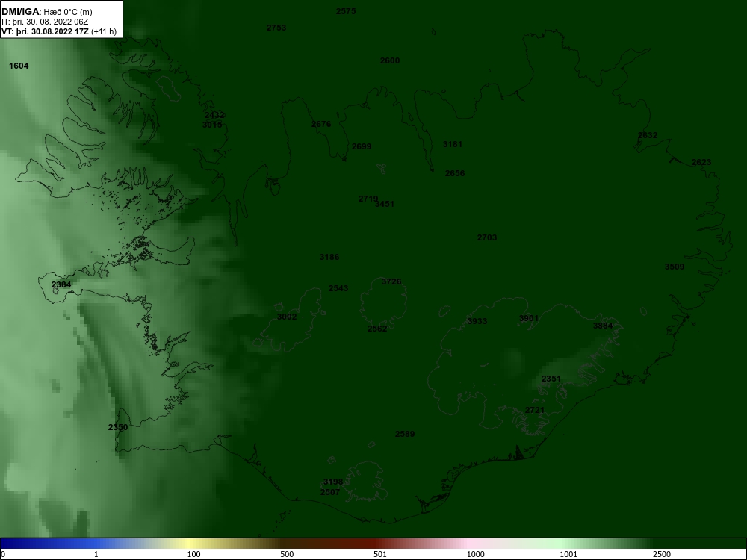Viewport: 747px width, 560px height.
Task: Select the IT initial time line
Action: tap(45, 22)
